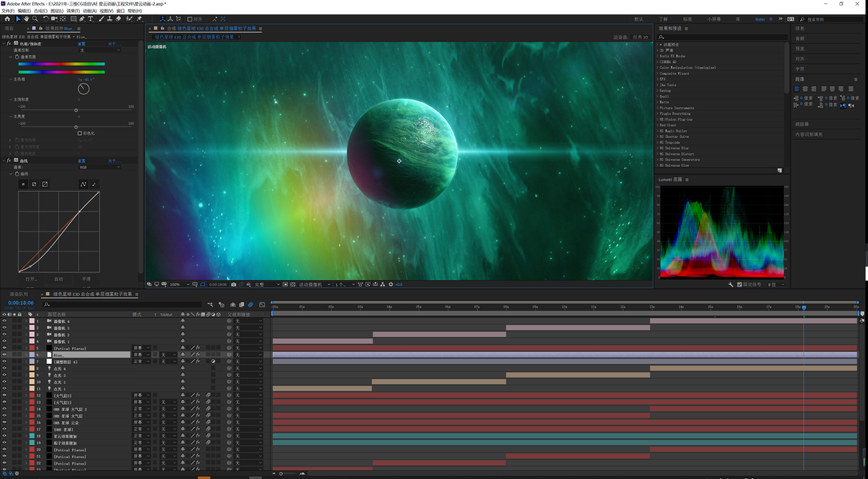Click the 主亮度 lightness slider handle

[x=76, y=128]
